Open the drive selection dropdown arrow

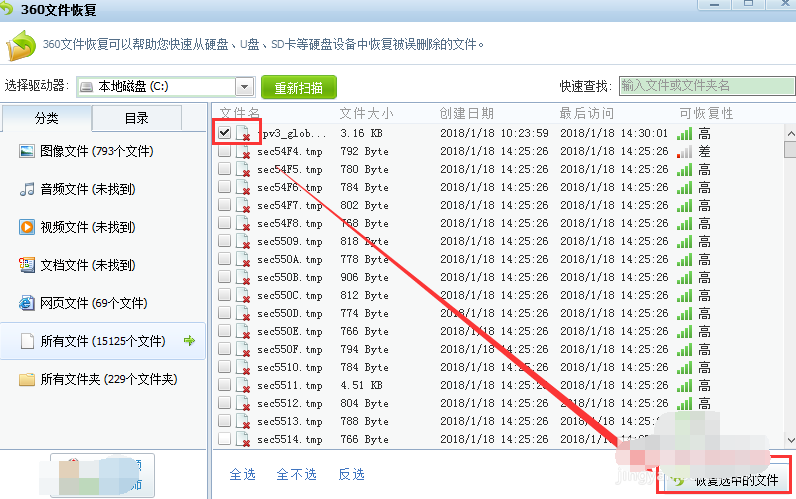point(245,87)
